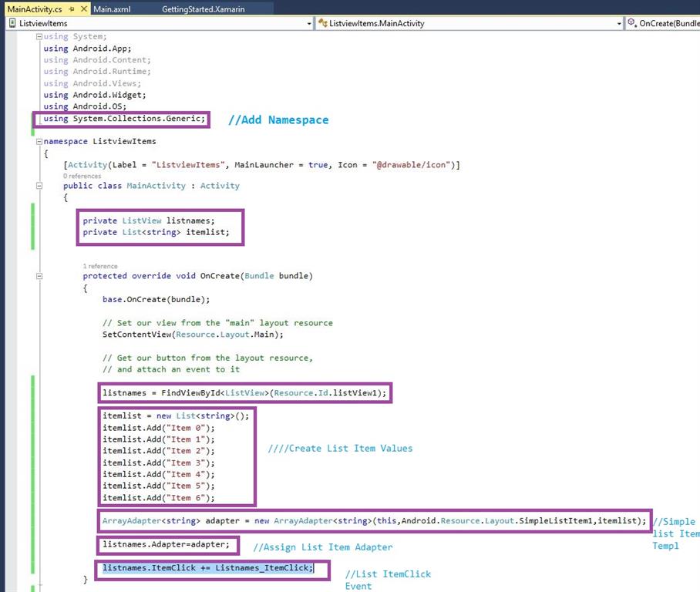Pin the MainActivity.cs tab
The width and height of the screenshot is (700, 592).
coord(71,8)
